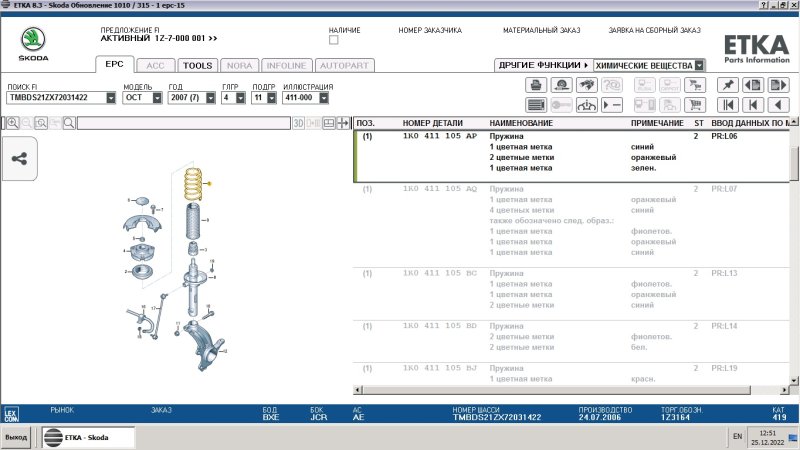Click the parts list scroll right arrow
Screen dimensions: 800x450
pyautogui.click(x=784, y=390)
